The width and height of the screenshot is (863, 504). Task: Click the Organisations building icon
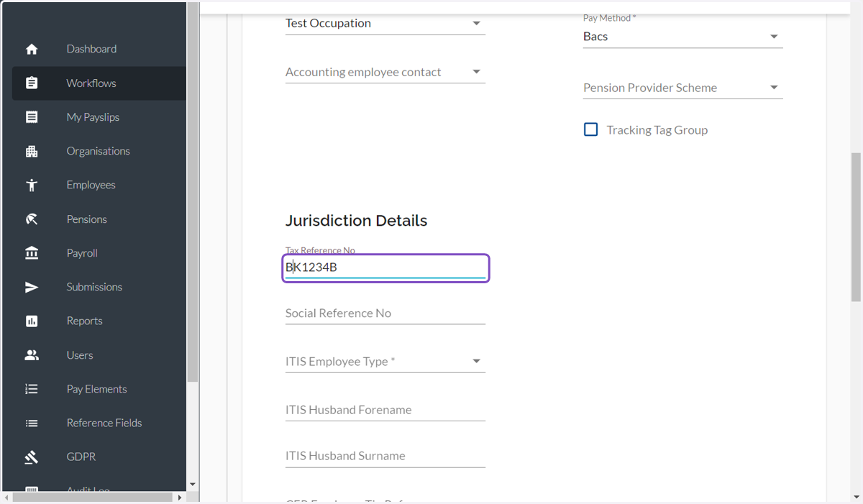(32, 151)
